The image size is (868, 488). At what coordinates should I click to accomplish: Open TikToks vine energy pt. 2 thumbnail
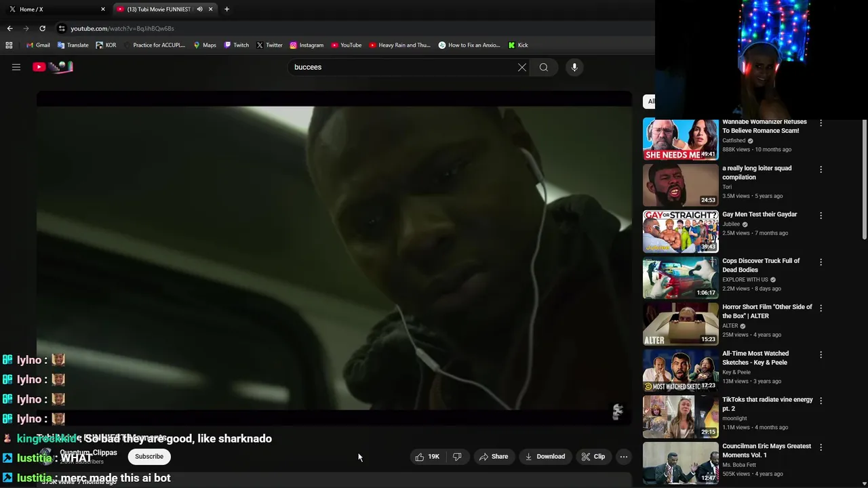click(x=680, y=417)
